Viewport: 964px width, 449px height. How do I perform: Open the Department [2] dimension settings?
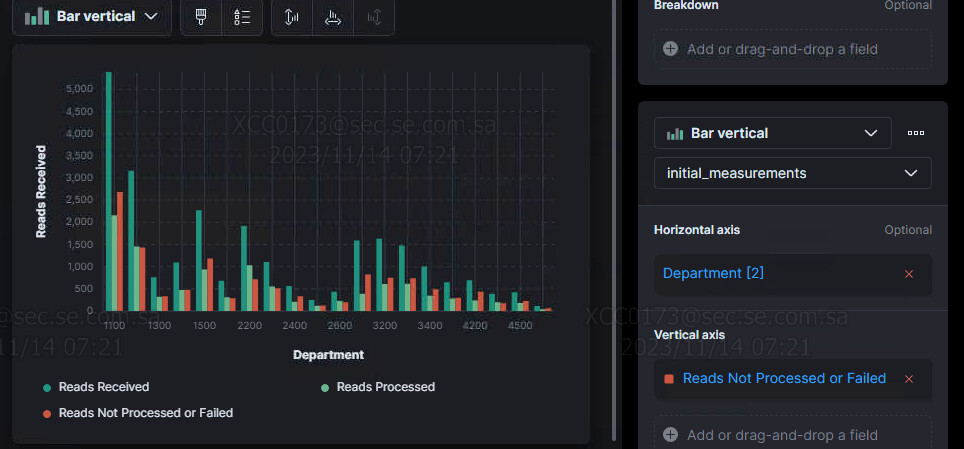713,273
